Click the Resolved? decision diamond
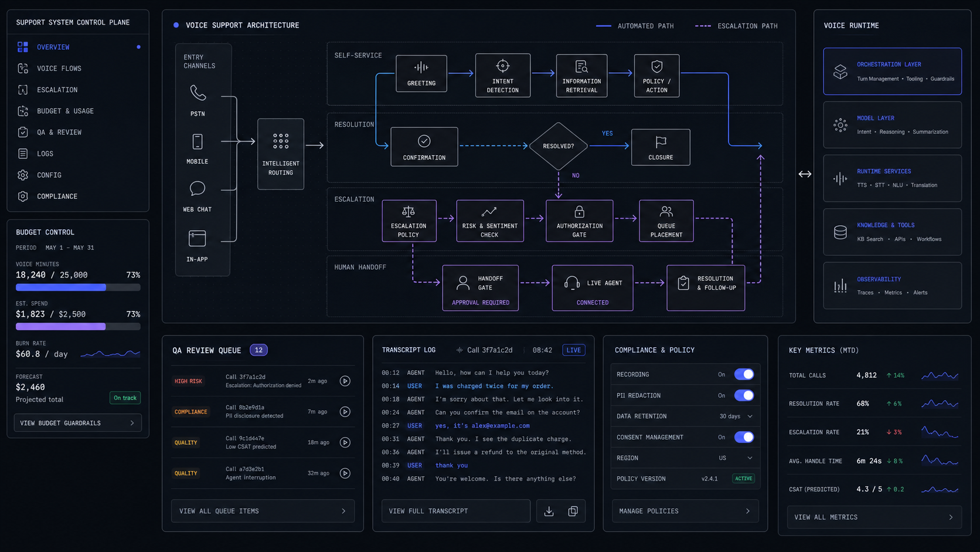This screenshot has height=552, width=980. point(559,146)
